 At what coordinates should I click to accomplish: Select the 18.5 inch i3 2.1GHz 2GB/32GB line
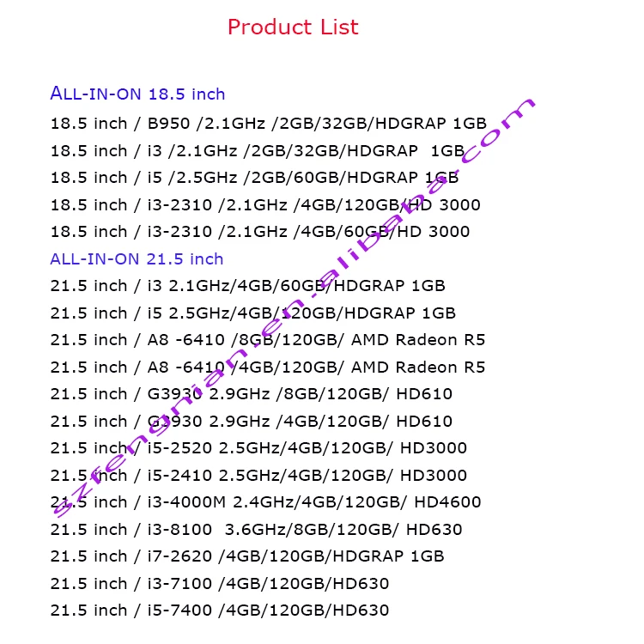click(x=257, y=150)
